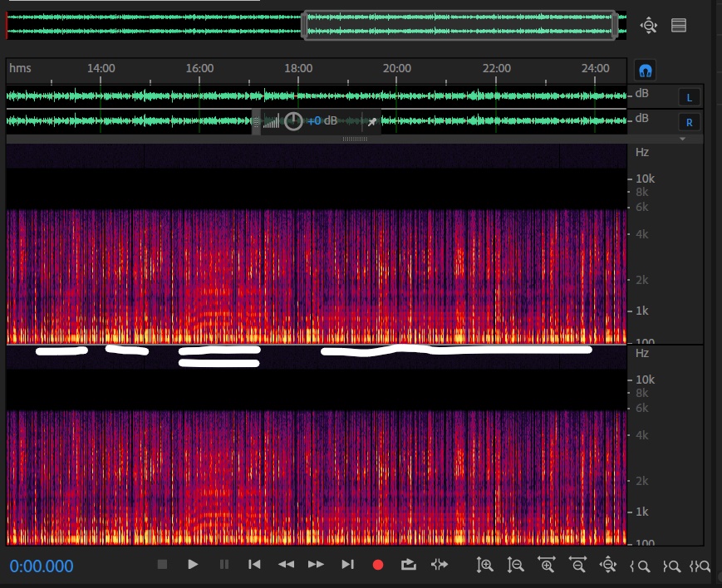Click the 1k label on lower frequency scale
The height and width of the screenshot is (588, 722).
(x=642, y=512)
